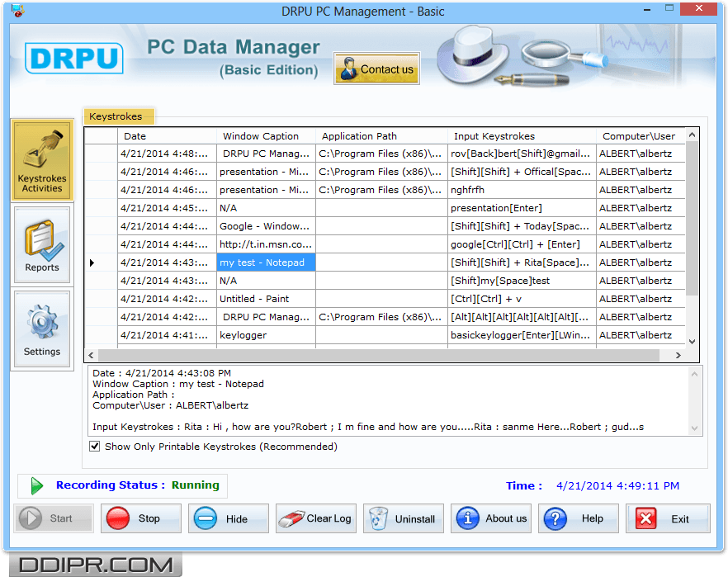Sort by the Date column header

167,136
